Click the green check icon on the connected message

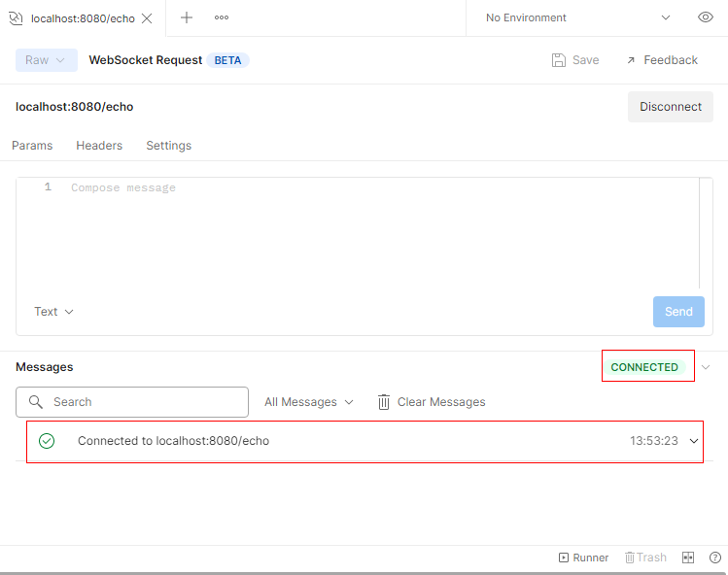[x=47, y=441]
